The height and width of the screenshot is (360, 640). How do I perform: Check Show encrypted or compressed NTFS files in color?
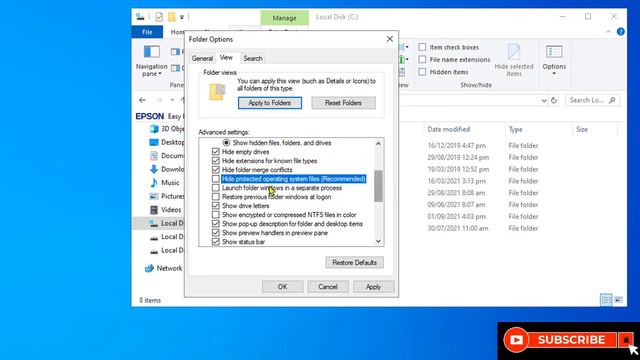(216, 215)
